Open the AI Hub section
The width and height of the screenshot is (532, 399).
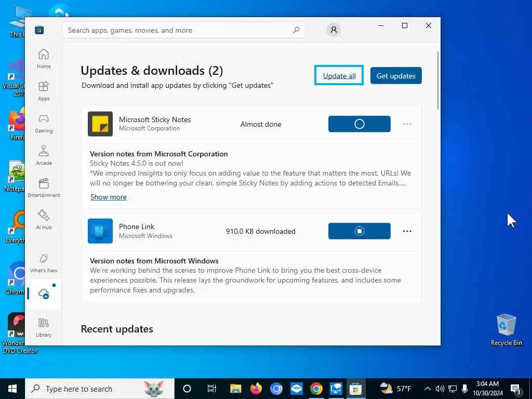pos(44,220)
